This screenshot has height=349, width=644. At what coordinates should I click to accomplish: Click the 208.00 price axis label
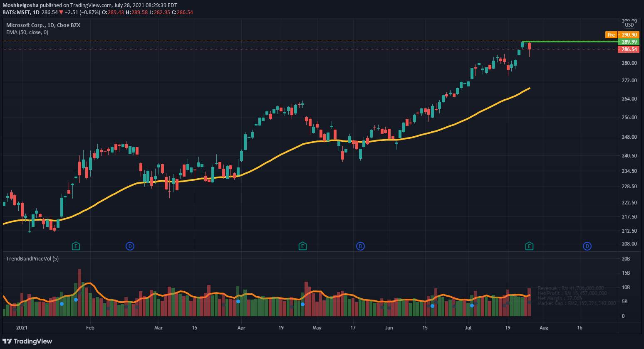pos(629,244)
